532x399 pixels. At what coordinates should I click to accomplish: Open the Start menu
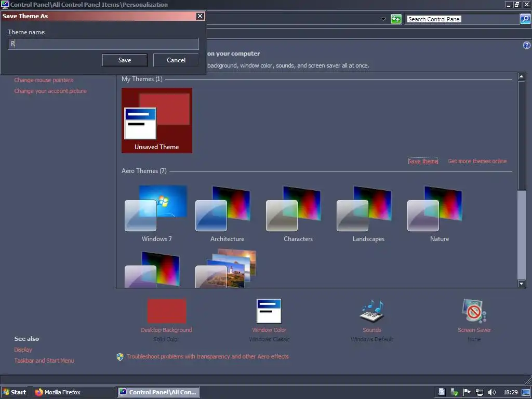click(14, 392)
